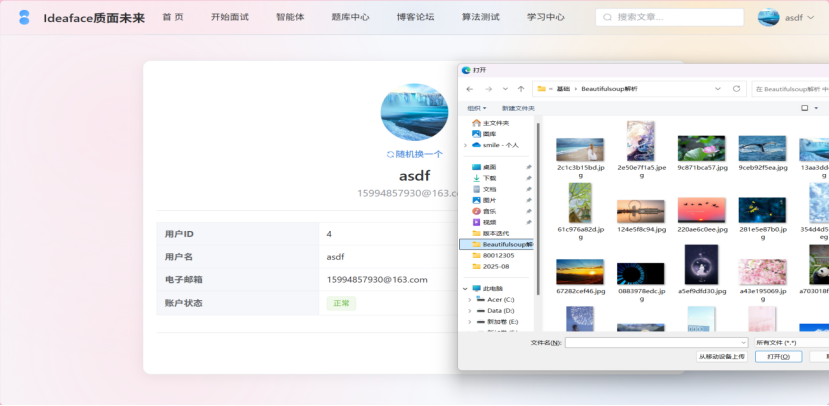Click the 文件名 filename input field
Image resolution: width=829 pixels, height=406 pixels.
pos(655,342)
